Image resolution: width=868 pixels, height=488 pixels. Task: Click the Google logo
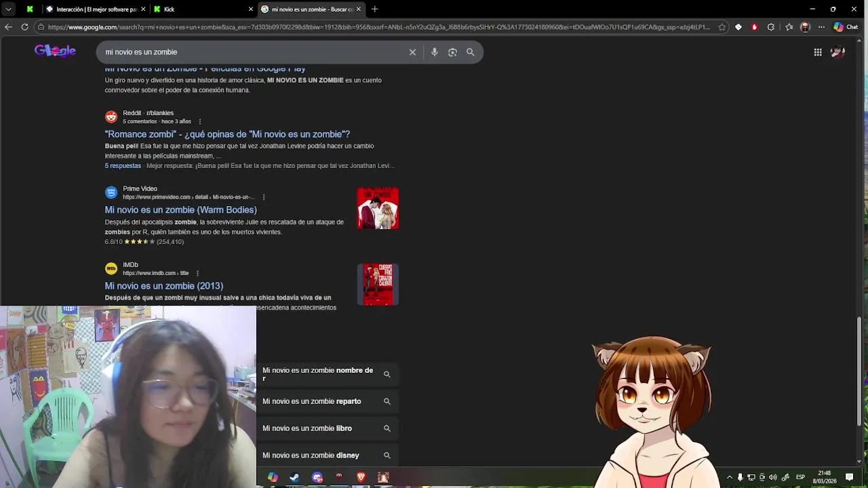point(55,52)
